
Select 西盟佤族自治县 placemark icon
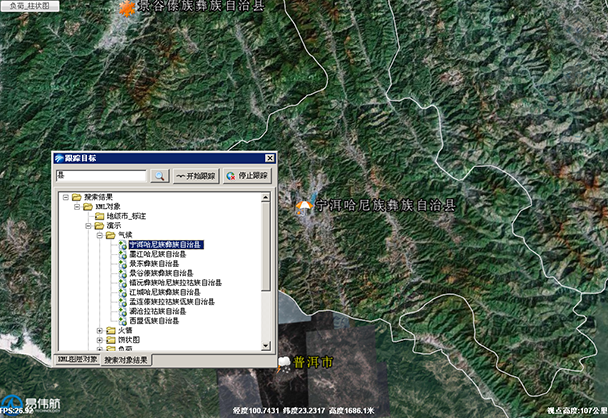pos(122,321)
